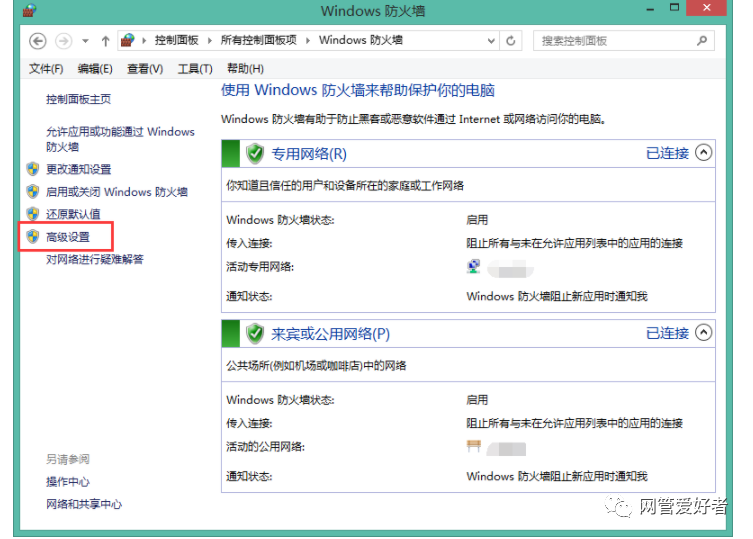Screen dimensions: 753x539
Task: Click the search magnifier icon
Action: point(702,41)
